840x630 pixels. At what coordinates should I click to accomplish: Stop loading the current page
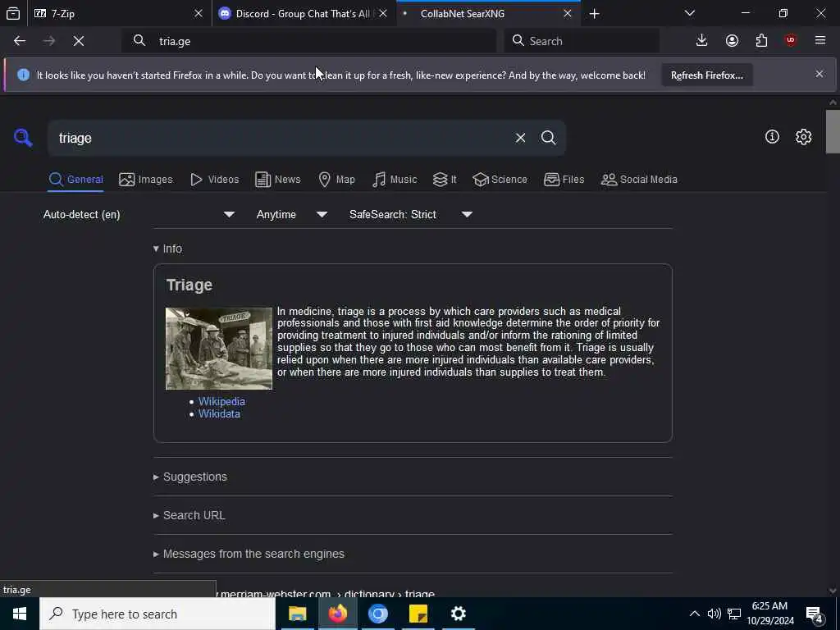(79, 41)
